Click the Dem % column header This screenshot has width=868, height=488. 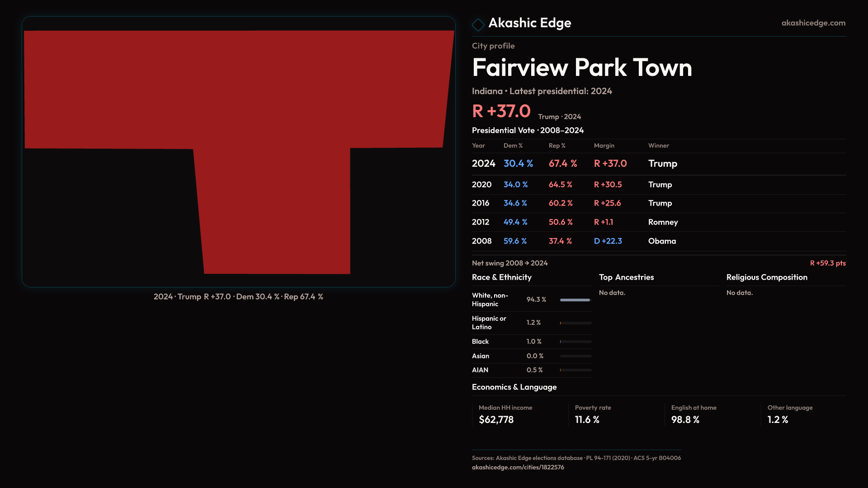(x=513, y=145)
